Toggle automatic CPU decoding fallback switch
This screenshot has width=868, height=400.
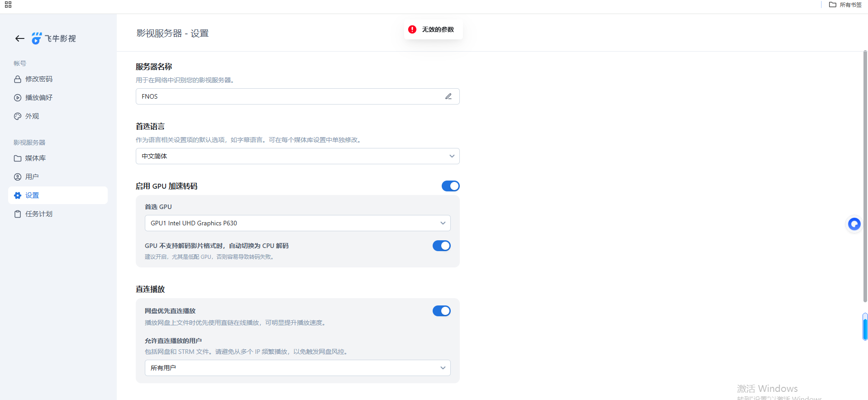point(442,246)
